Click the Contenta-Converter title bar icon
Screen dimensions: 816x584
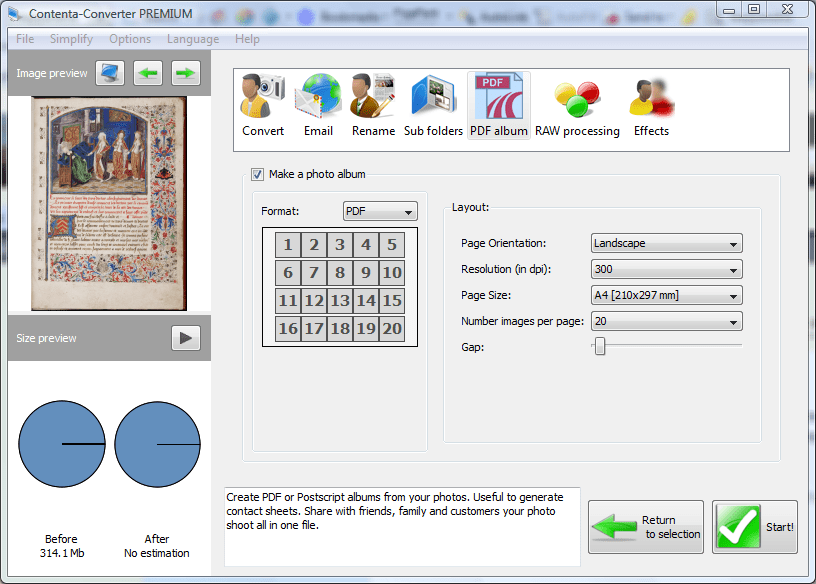(15, 14)
